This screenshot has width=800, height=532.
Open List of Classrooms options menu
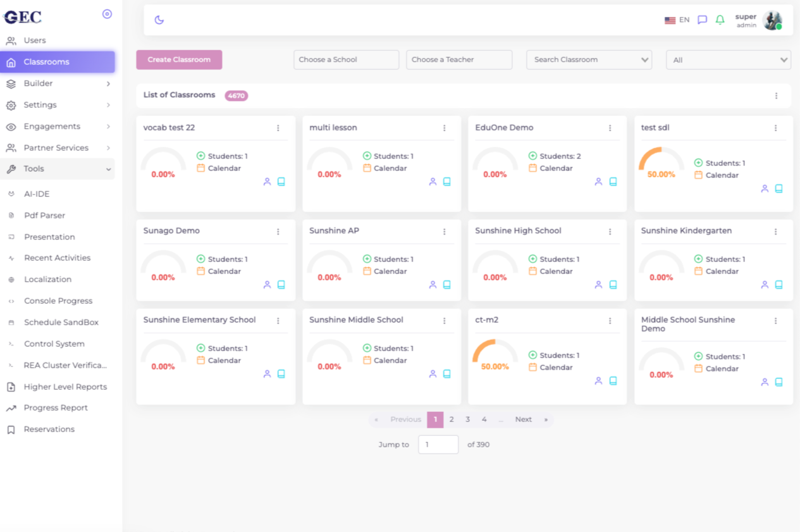[x=776, y=96]
